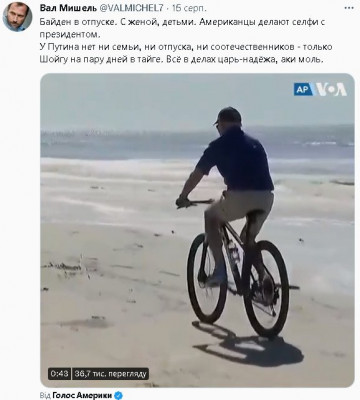Click the cyclist's shadow on the sand
The height and width of the screenshot is (400, 360).
tap(248, 345)
